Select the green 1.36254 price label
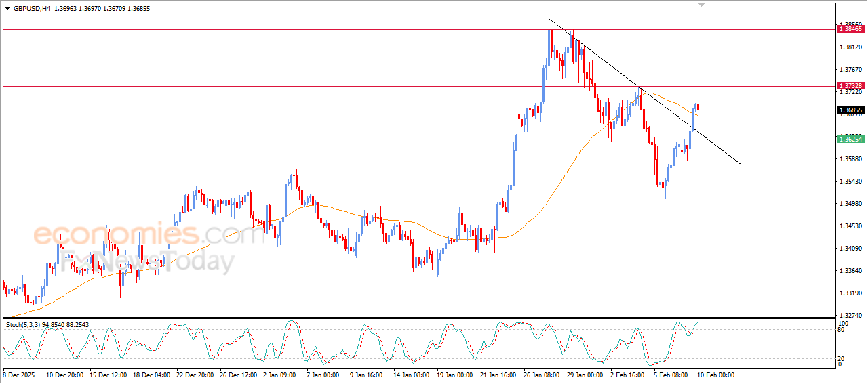 tap(850, 140)
